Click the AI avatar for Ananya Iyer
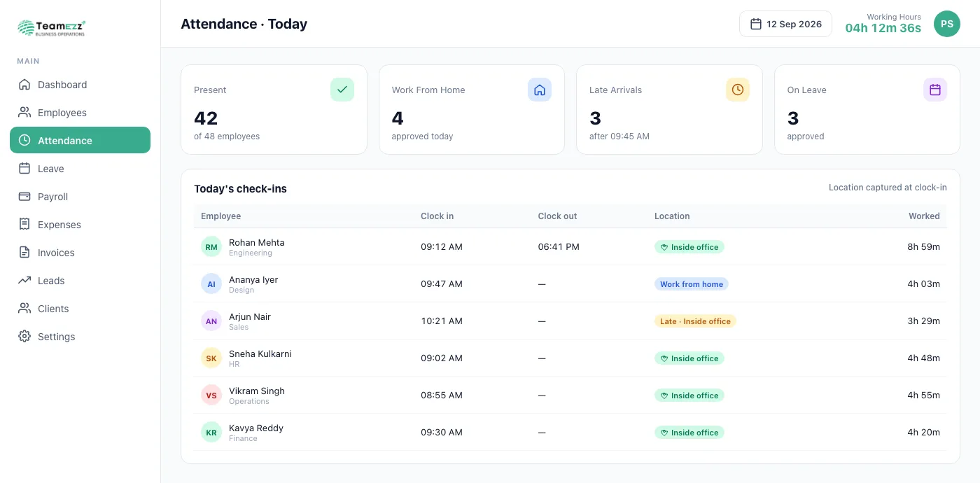Screen dimensions: 980x483 click(x=211, y=284)
